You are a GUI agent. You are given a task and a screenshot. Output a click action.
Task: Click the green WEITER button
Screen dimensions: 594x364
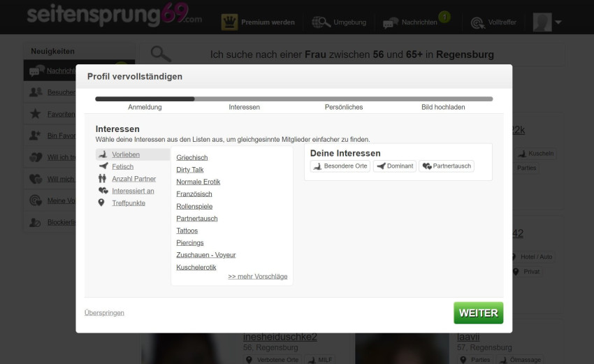pyautogui.click(x=479, y=313)
